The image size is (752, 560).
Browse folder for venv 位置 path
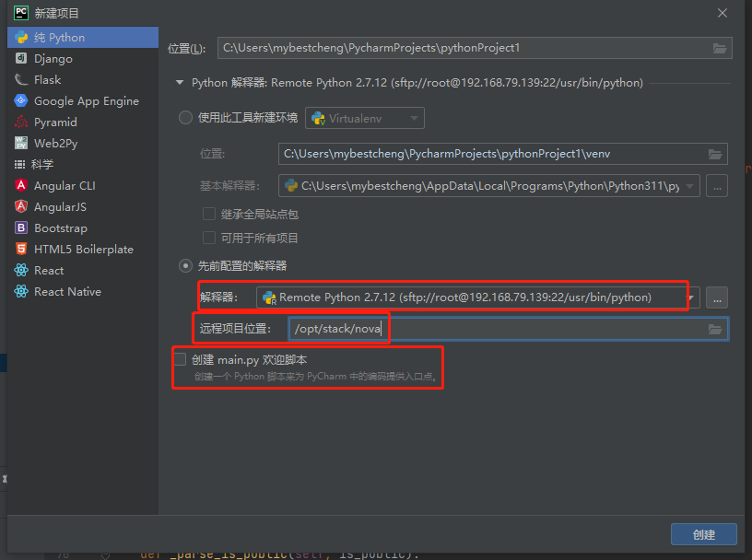715,154
